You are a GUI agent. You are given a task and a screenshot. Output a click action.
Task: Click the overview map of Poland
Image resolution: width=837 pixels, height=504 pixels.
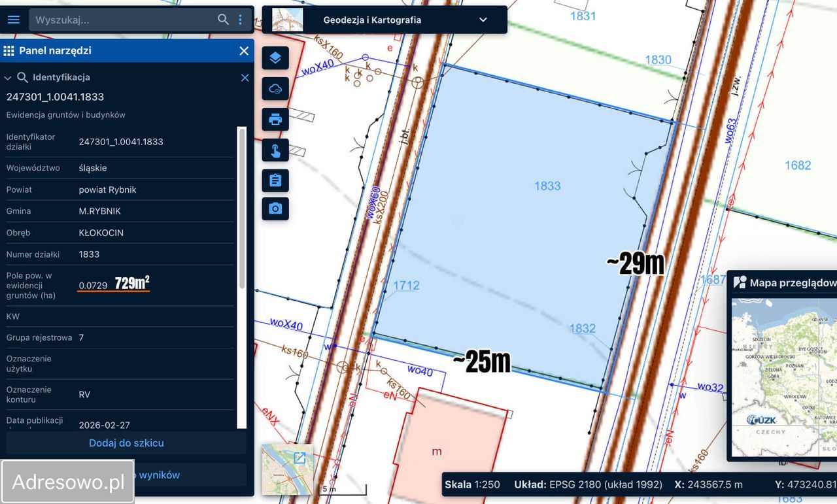coord(784,377)
